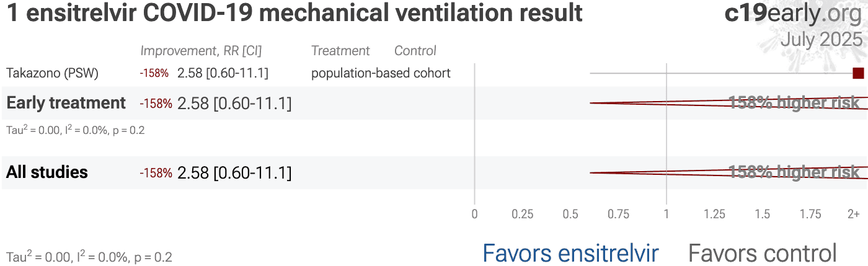Click the Takazono -158% improvement value
This screenshot has height=266, width=868.
point(154,73)
